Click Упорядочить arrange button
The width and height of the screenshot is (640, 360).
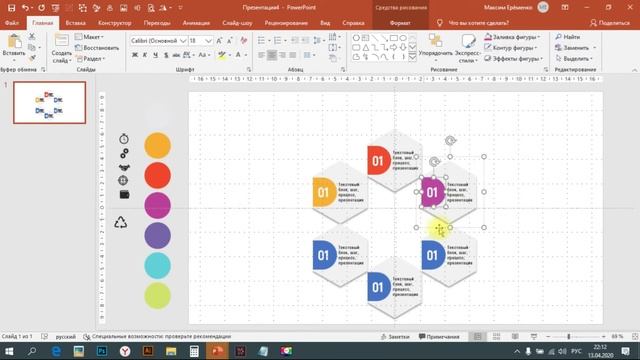pyautogui.click(x=436, y=49)
